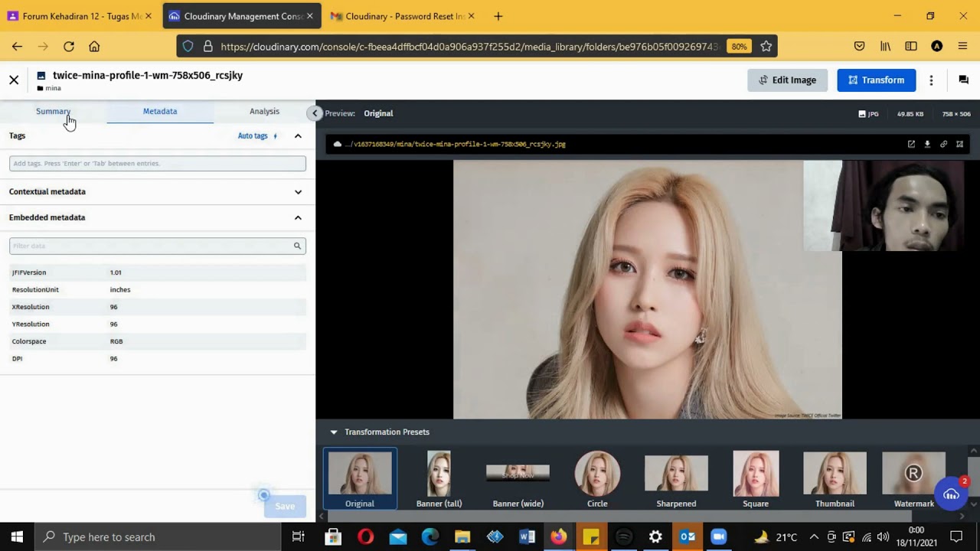Viewport: 980px width, 551px height.
Task: Reload the browser page
Action: point(69,47)
